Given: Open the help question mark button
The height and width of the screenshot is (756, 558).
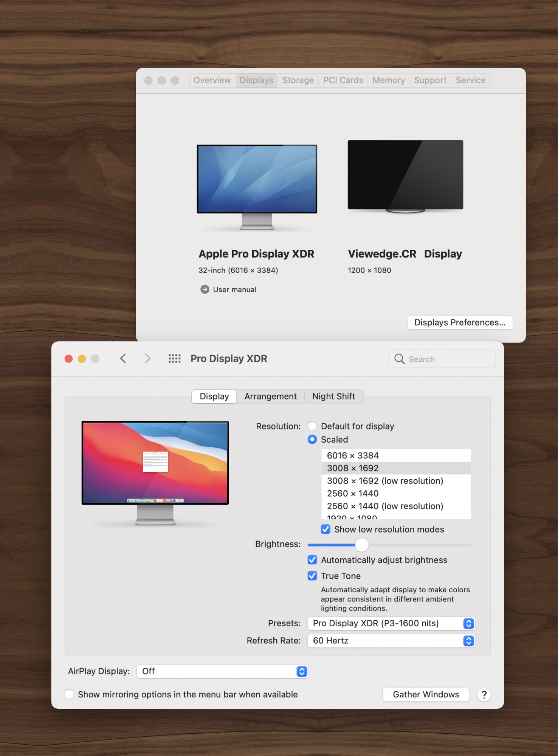Looking at the screenshot, I should click(x=484, y=694).
